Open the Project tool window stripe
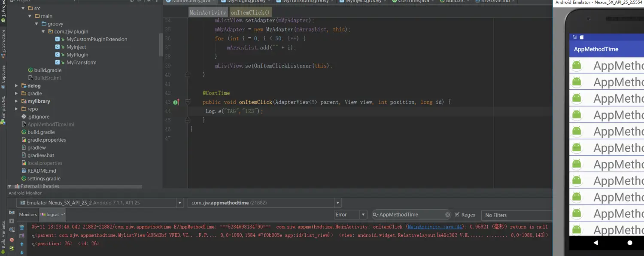Viewport: 644px width, 256px height. click(x=3, y=12)
